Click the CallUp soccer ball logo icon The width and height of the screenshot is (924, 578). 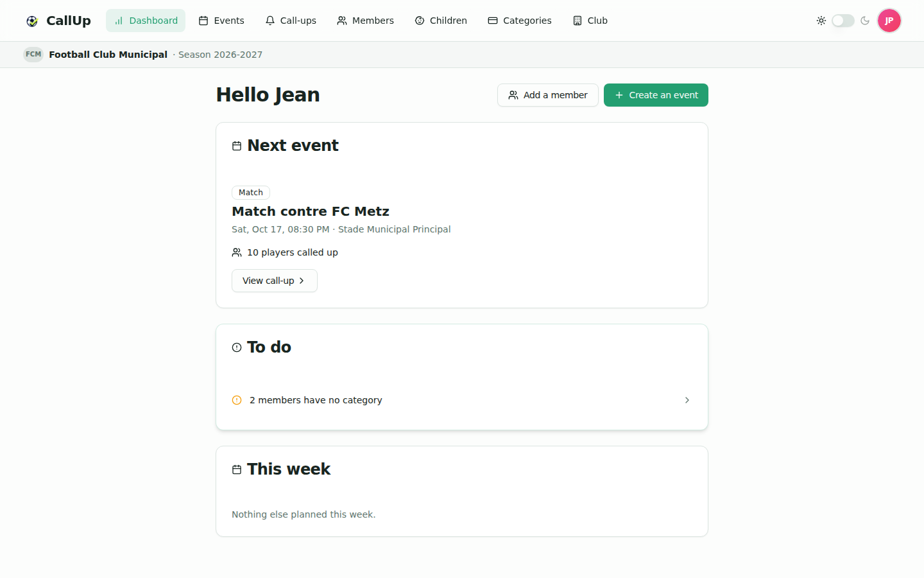click(x=32, y=21)
